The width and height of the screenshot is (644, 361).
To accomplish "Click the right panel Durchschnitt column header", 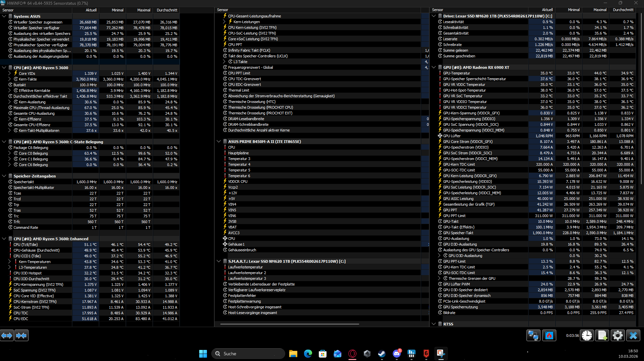I will click(622, 10).
